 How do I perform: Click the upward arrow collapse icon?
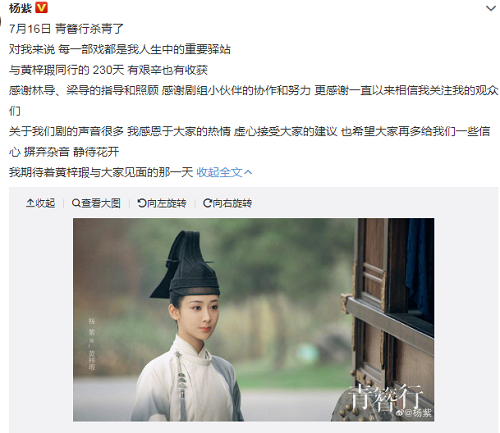[30, 203]
